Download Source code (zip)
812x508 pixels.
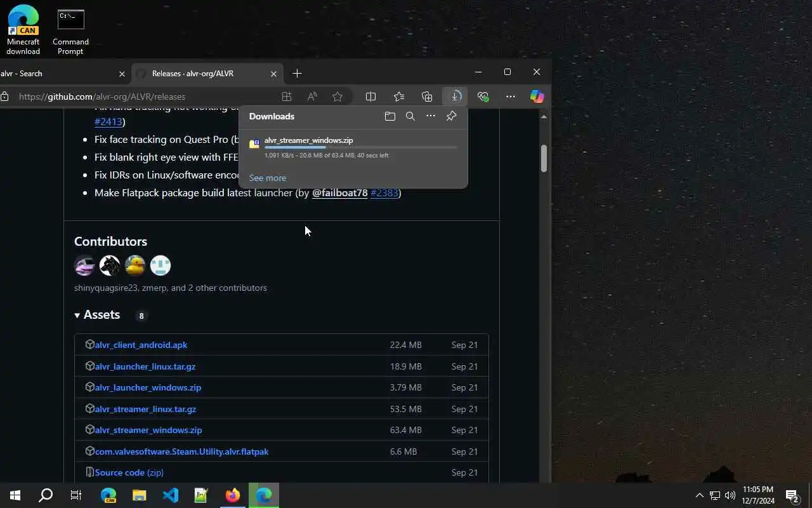click(x=129, y=472)
